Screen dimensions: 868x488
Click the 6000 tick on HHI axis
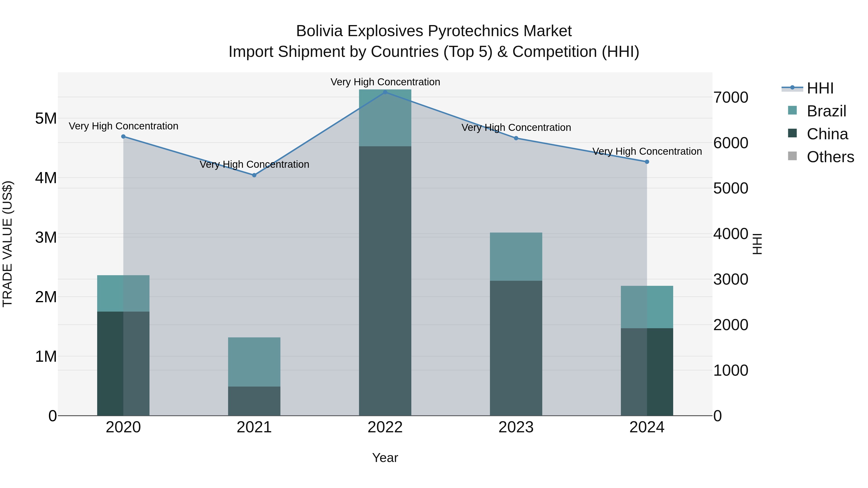point(731,143)
